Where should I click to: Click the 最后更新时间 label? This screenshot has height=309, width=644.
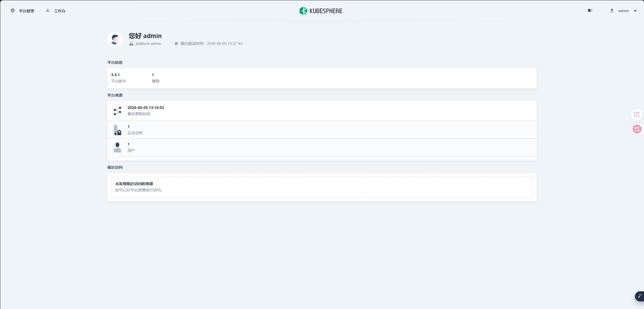click(139, 114)
